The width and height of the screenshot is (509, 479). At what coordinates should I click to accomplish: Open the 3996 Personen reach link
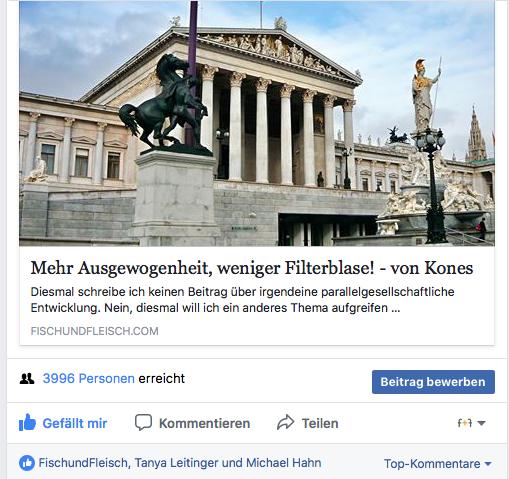(89, 379)
